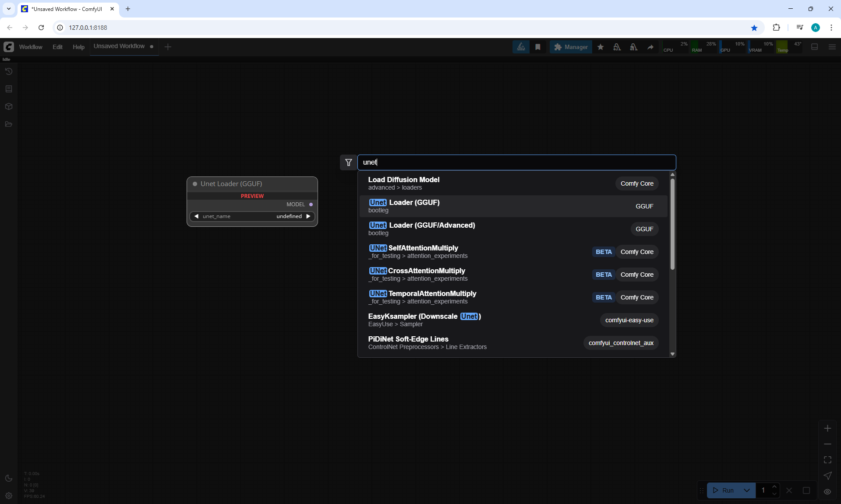Click the ComfyUI logo icon
The height and width of the screenshot is (504, 841).
9,47
